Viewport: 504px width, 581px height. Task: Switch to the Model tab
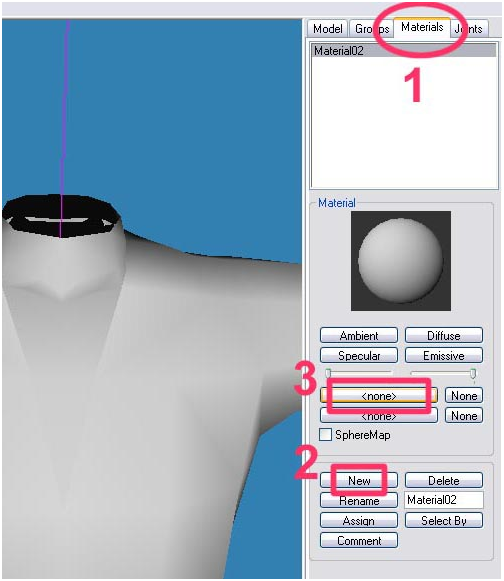(x=328, y=29)
